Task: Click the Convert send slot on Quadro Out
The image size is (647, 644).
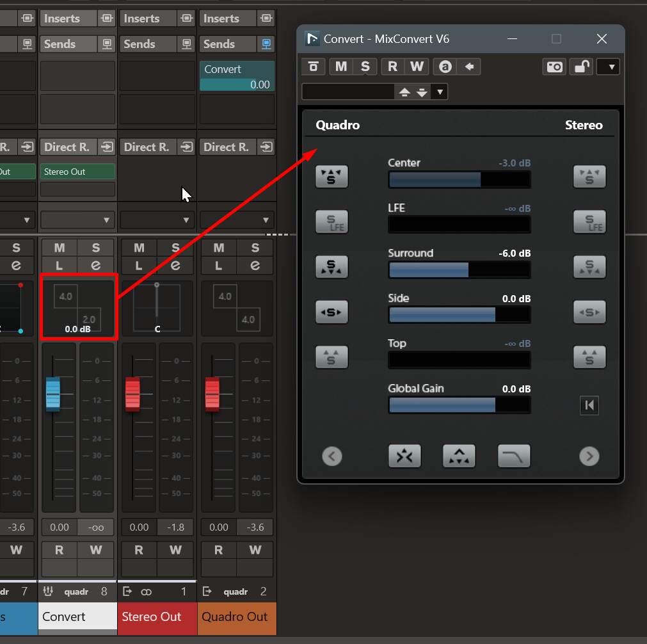Action: point(237,76)
